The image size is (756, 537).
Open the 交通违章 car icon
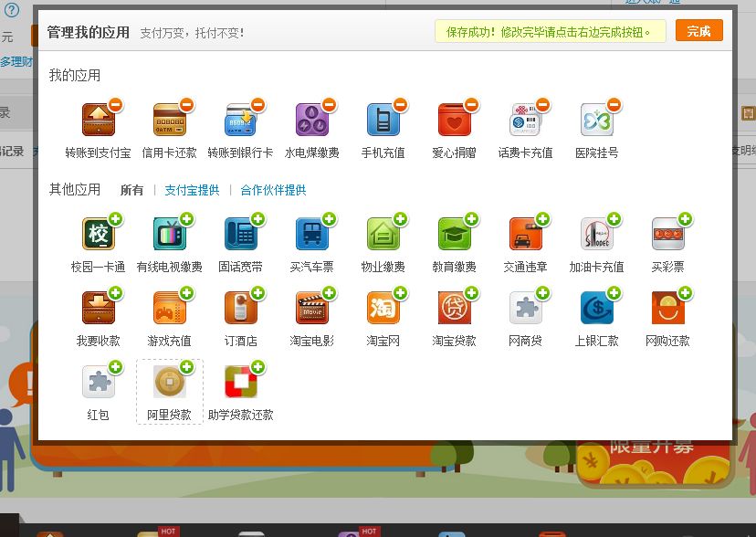click(526, 234)
